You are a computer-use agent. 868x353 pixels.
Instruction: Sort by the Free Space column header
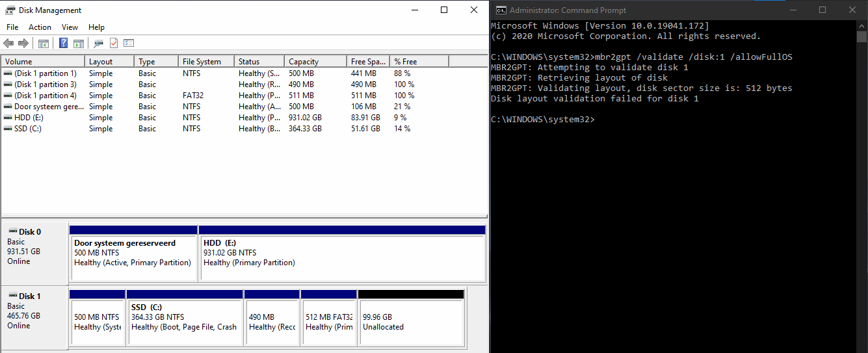368,61
